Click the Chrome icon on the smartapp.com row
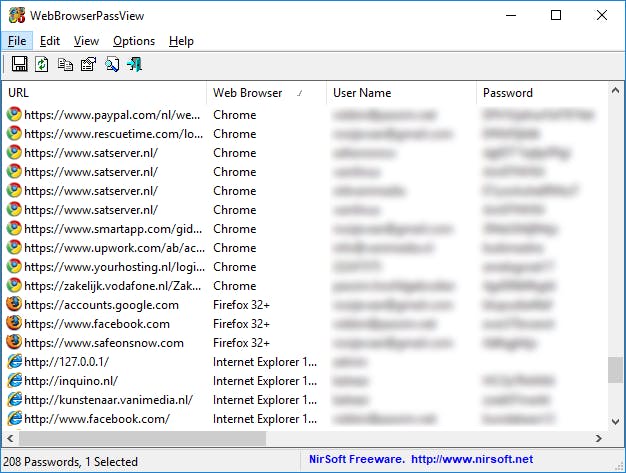 [14, 229]
